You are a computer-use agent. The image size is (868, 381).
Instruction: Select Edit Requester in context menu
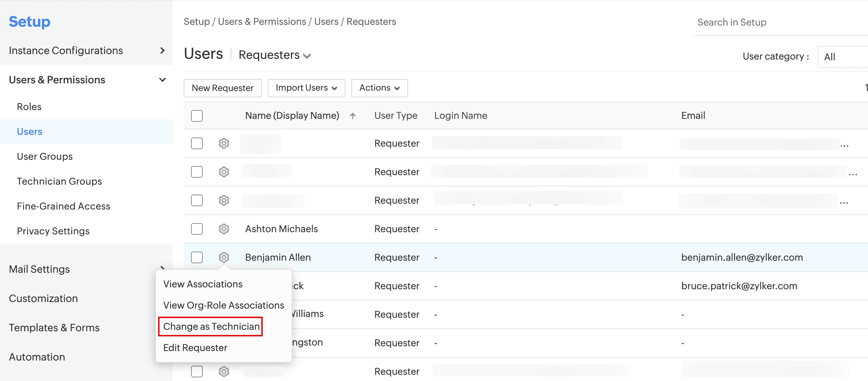[x=195, y=348]
